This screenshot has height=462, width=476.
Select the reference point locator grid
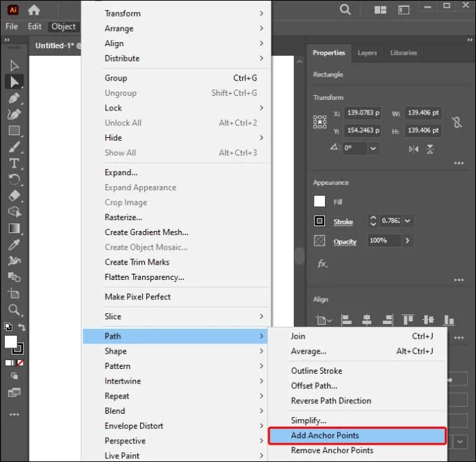tap(319, 121)
